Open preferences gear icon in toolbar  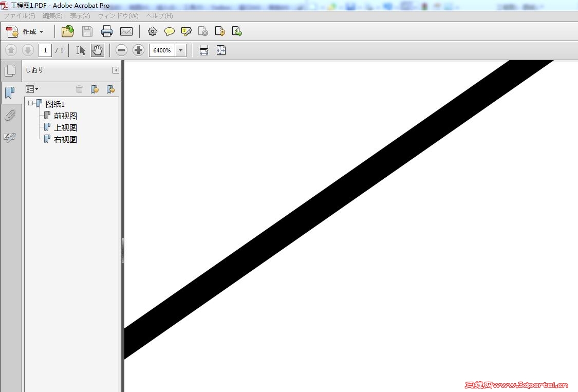click(152, 32)
